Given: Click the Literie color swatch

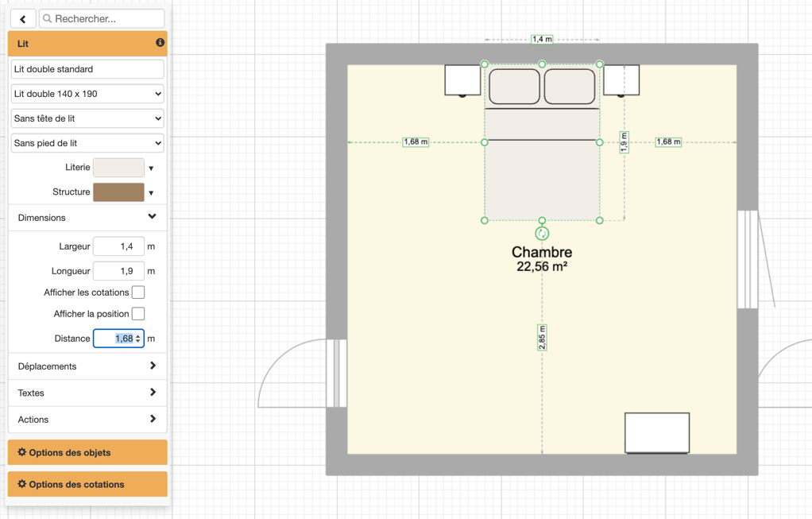Looking at the screenshot, I should pyautogui.click(x=118, y=168).
